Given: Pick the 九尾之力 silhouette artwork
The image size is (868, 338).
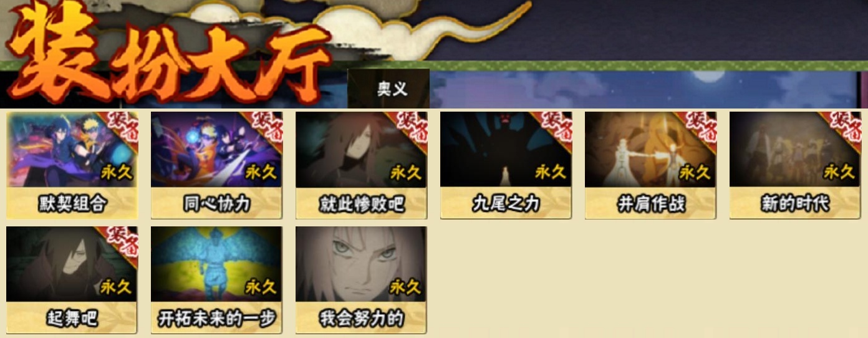Looking at the screenshot, I should pyautogui.click(x=506, y=150).
